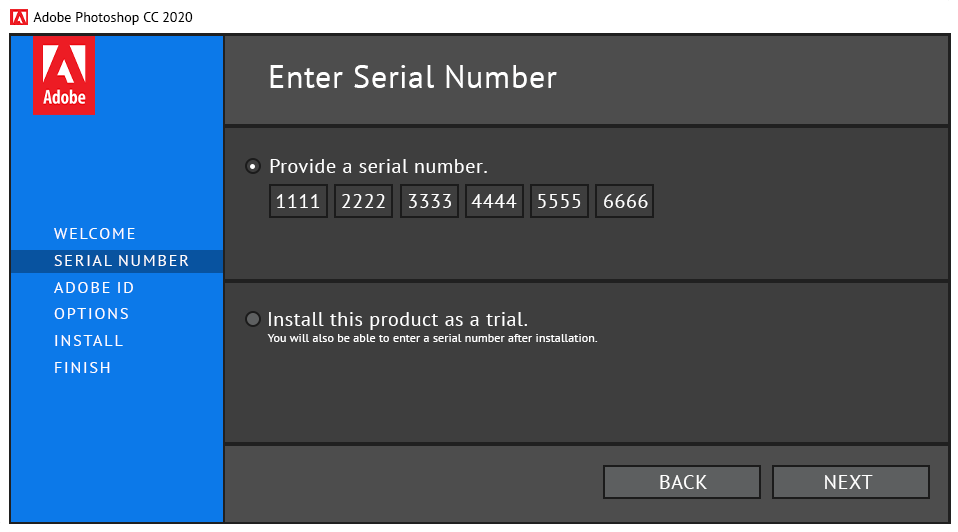Image resolution: width=958 pixels, height=532 pixels.
Task: Click the red Adobe logo in sidebar
Action: [64, 75]
